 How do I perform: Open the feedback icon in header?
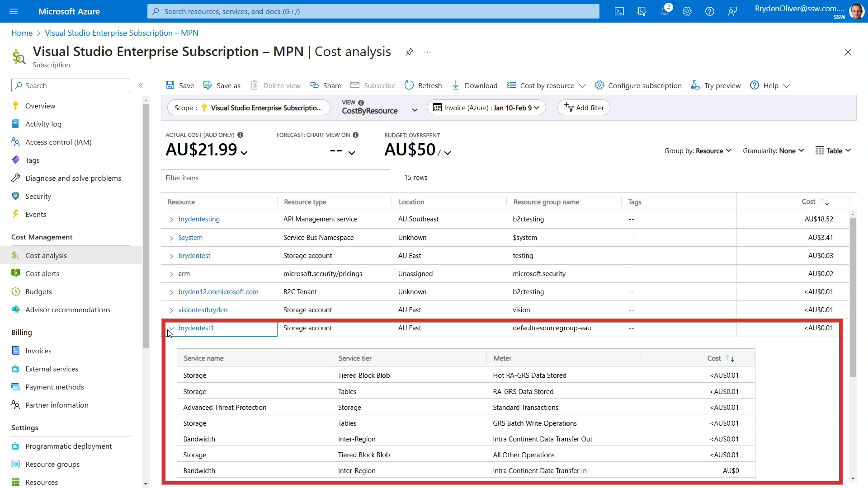pos(732,12)
